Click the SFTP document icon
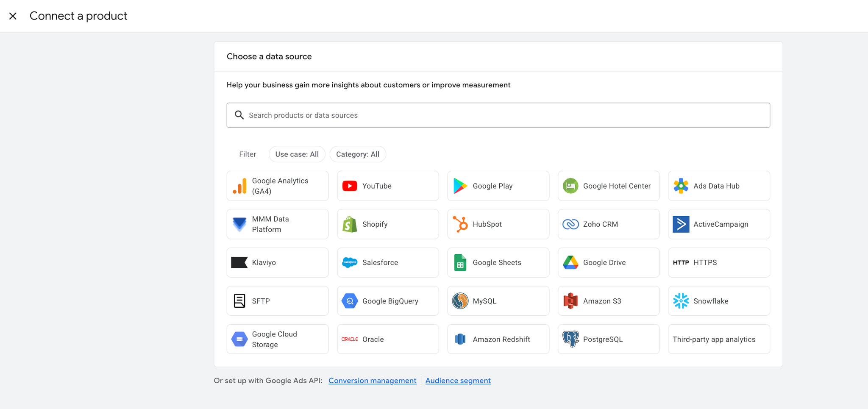The image size is (868, 409). pyautogui.click(x=239, y=301)
